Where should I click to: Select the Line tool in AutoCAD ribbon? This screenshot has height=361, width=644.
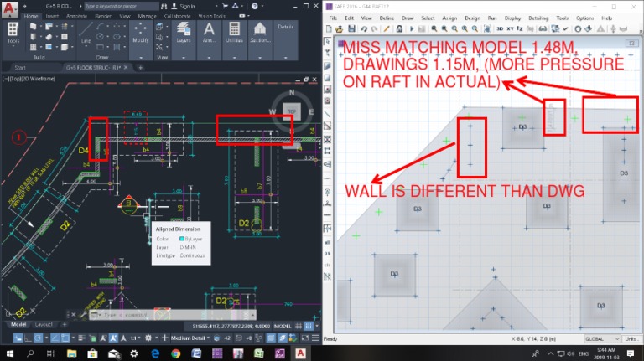pyautogui.click(x=86, y=33)
